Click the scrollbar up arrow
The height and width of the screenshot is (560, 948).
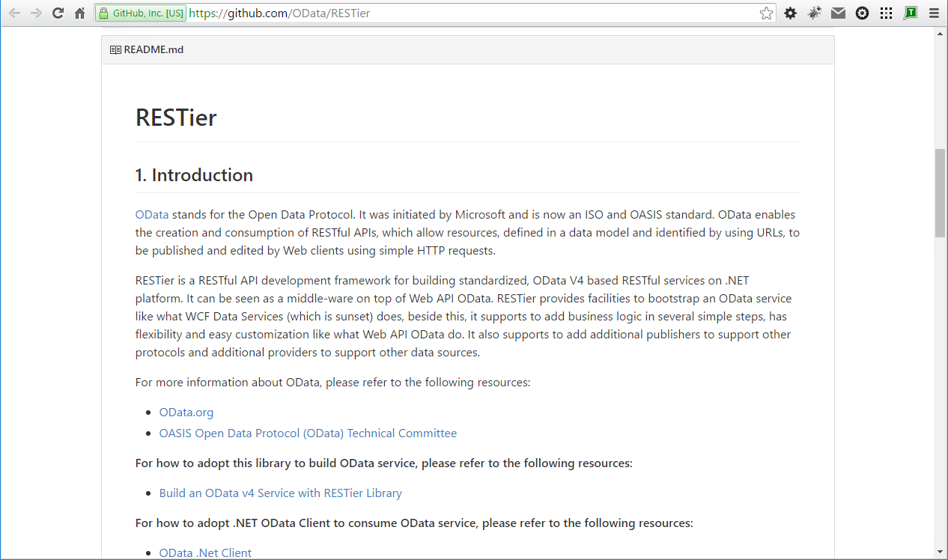(x=941, y=34)
